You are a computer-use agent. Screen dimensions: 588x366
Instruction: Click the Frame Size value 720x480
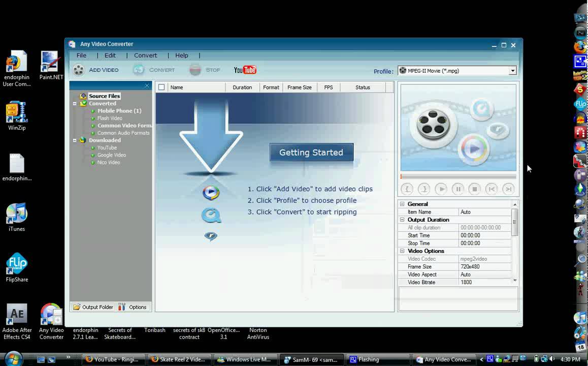coord(484,266)
